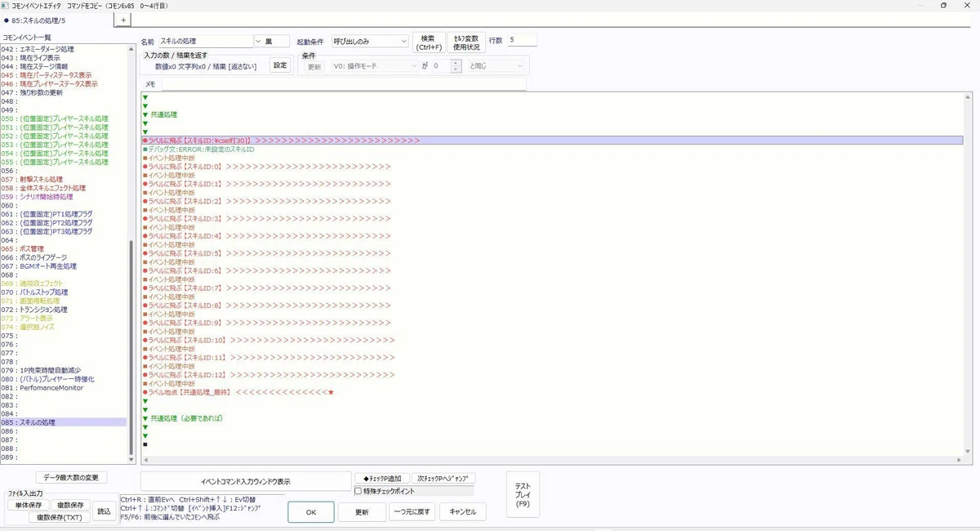This screenshot has width=980, height=531.
Task: Select the ラベルに飛ぶ【スキルID:3】 command line
Action: [x=266, y=219]
